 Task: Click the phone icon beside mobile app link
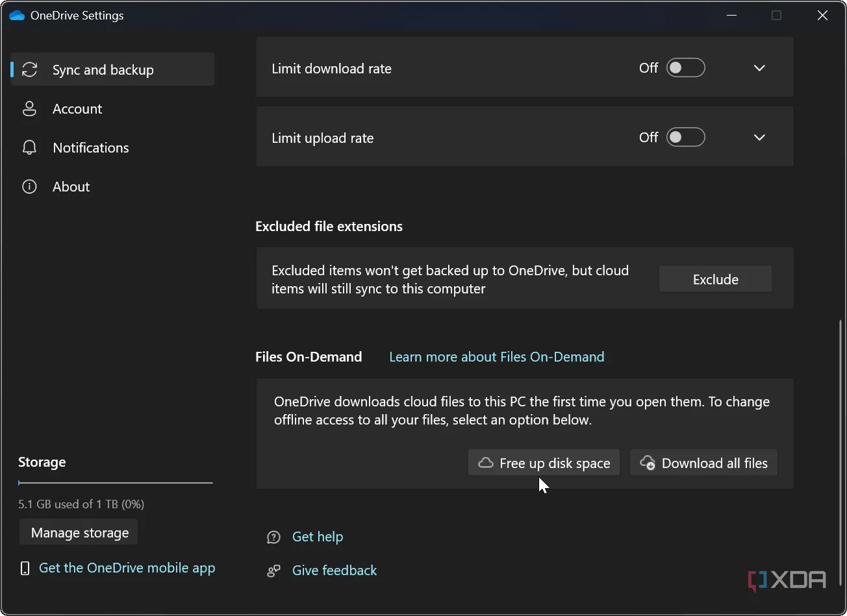click(x=25, y=569)
